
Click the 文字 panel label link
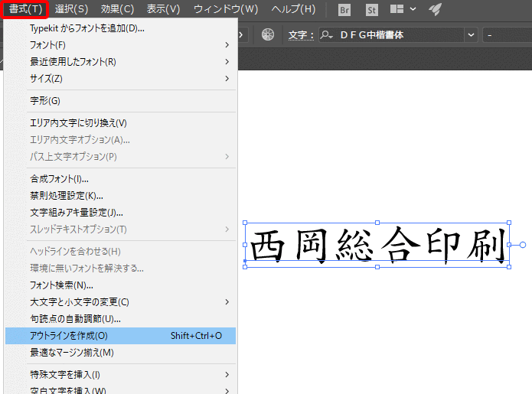[x=301, y=35]
